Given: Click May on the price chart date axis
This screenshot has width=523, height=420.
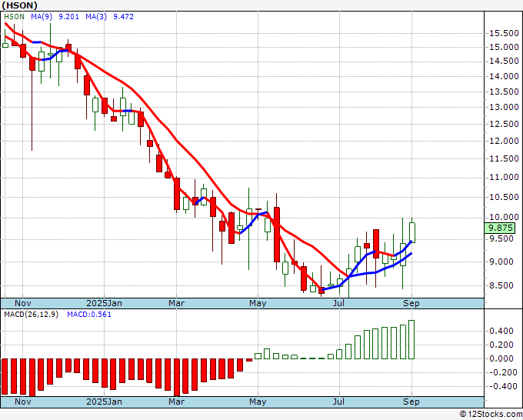Looking at the screenshot, I should pyautogui.click(x=258, y=303).
